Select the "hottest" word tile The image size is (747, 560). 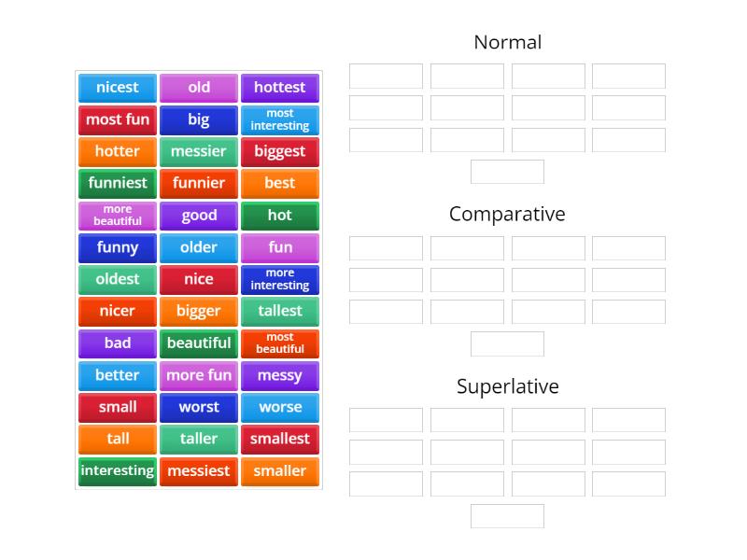[x=280, y=88]
